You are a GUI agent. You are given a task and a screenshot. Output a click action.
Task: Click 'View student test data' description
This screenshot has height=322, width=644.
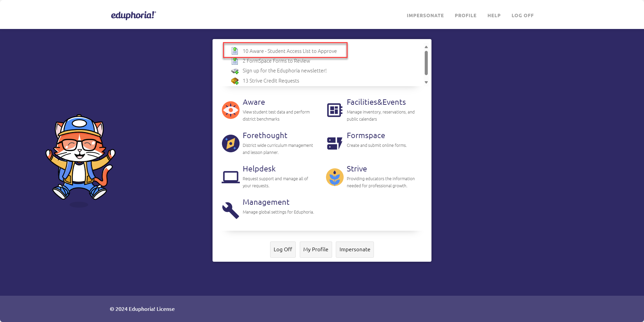[x=276, y=116]
